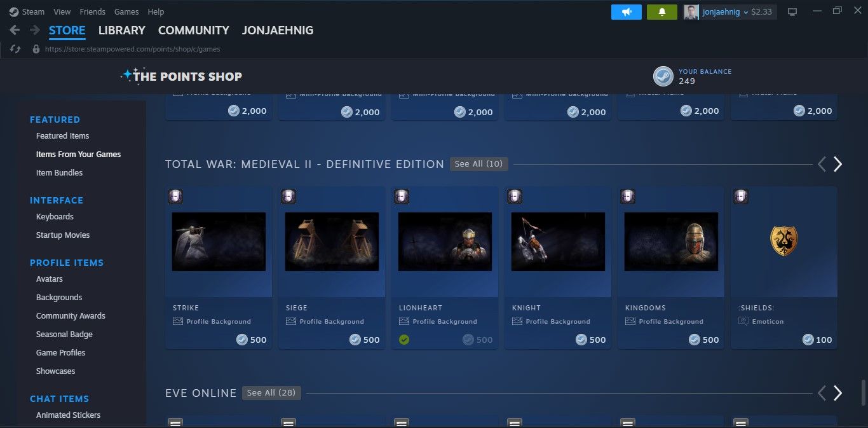Click the Profile Background icon under Lionheart
The image size is (868, 428).
pyautogui.click(x=404, y=321)
